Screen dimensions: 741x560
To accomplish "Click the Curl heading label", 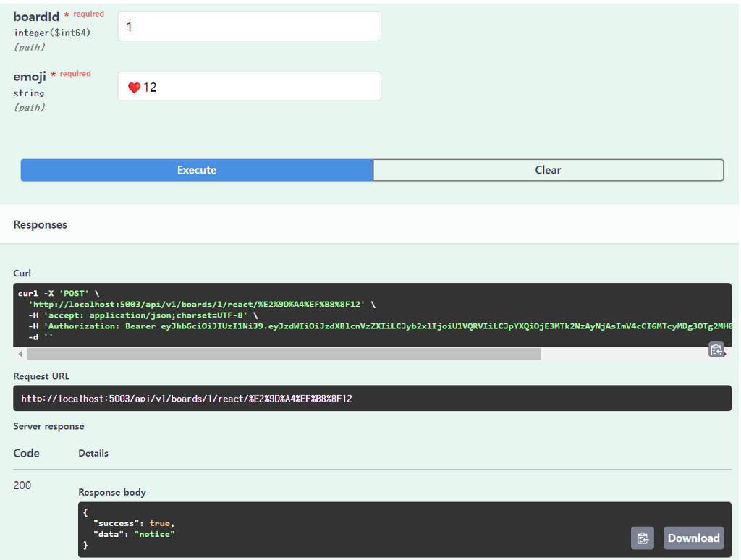I will pyautogui.click(x=22, y=273).
